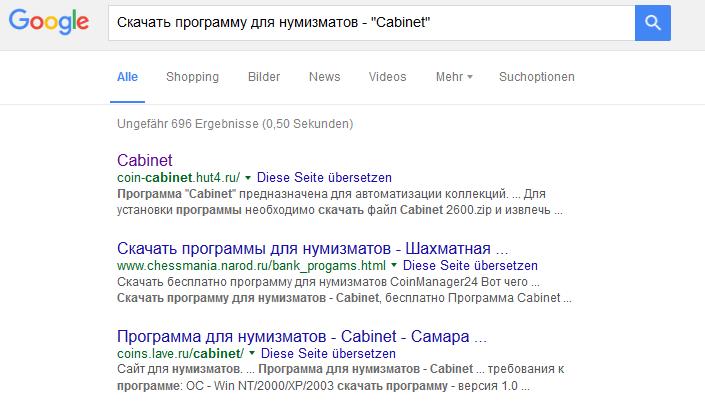Viewport: 705px width, 414px height.
Task: Select the Alle results tab
Action: tap(127, 77)
